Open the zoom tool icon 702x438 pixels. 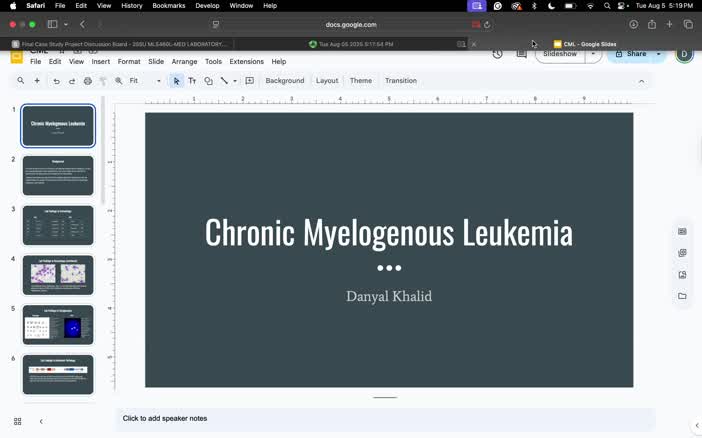point(119,81)
